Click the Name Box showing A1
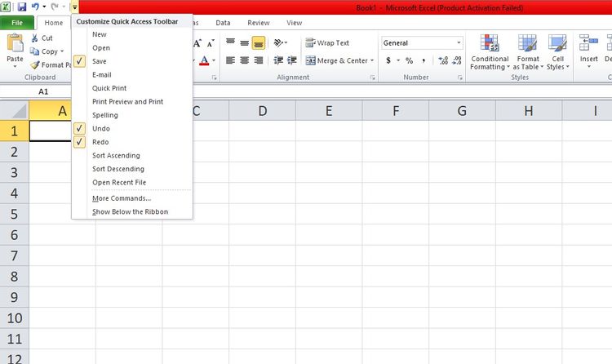Image resolution: width=612 pixels, height=364 pixels. tap(43, 91)
